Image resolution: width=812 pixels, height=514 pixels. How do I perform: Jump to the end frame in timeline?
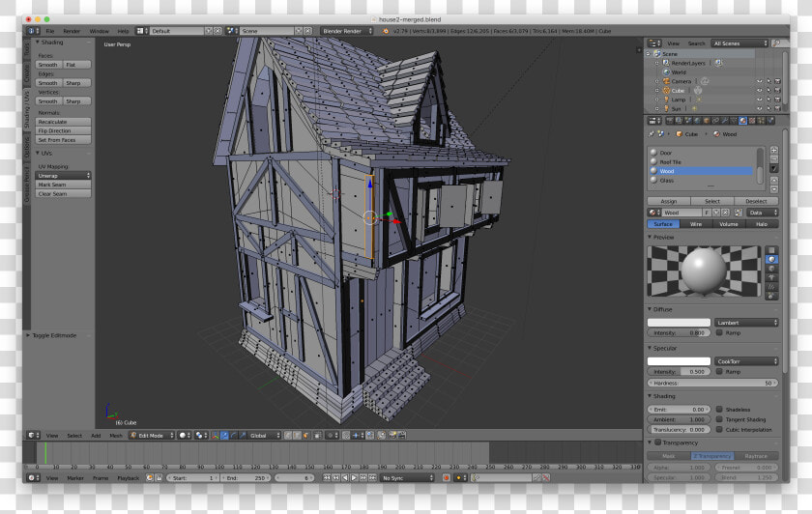[372, 477]
